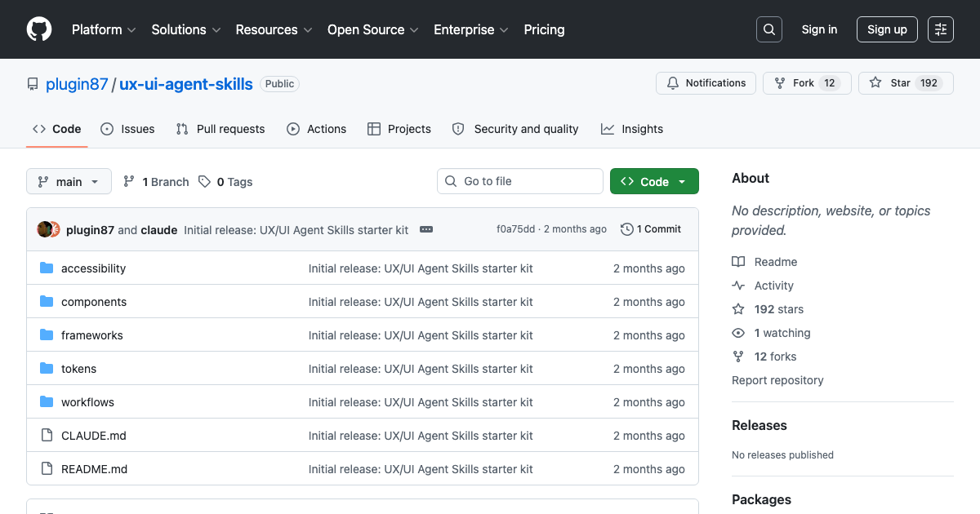The image size is (980, 514).
Task: Go to the Pricing page
Action: click(544, 29)
